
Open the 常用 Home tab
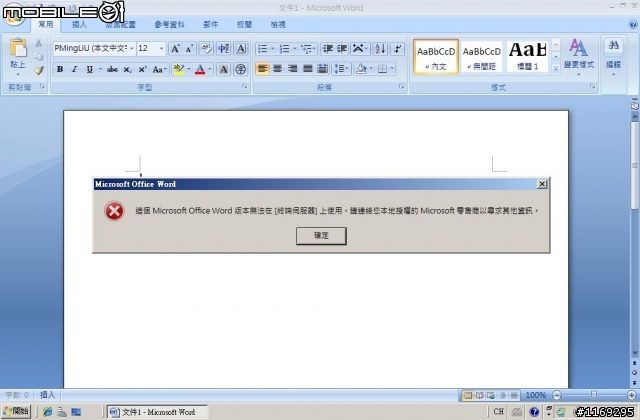[x=46, y=24]
